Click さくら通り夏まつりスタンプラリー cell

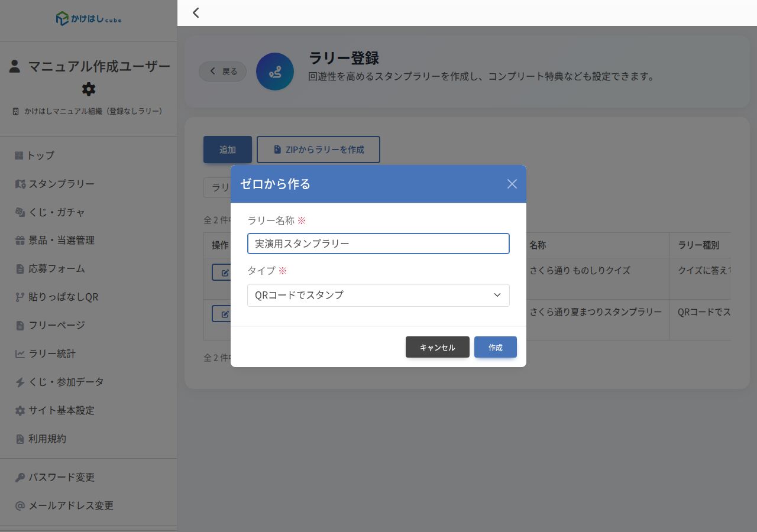click(596, 312)
